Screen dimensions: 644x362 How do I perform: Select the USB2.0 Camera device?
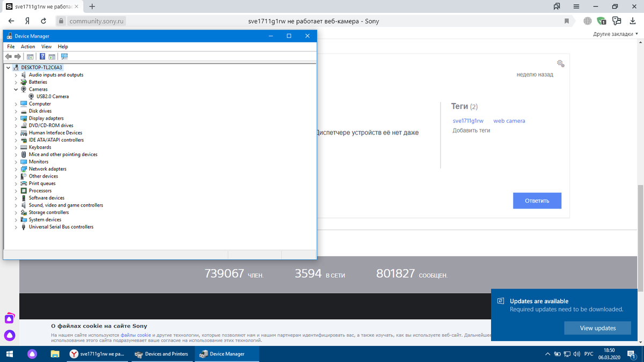click(x=53, y=97)
